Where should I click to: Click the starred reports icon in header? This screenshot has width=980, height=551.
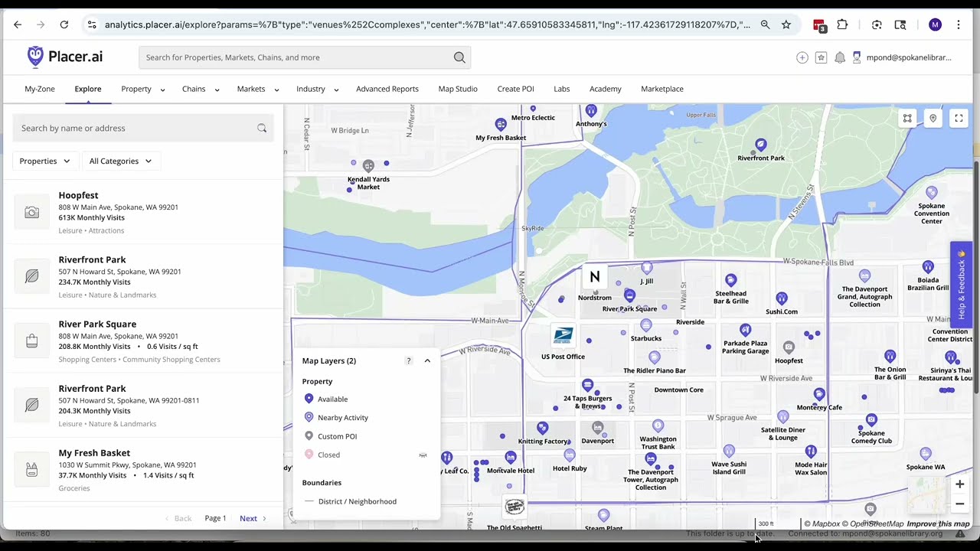pos(821,57)
